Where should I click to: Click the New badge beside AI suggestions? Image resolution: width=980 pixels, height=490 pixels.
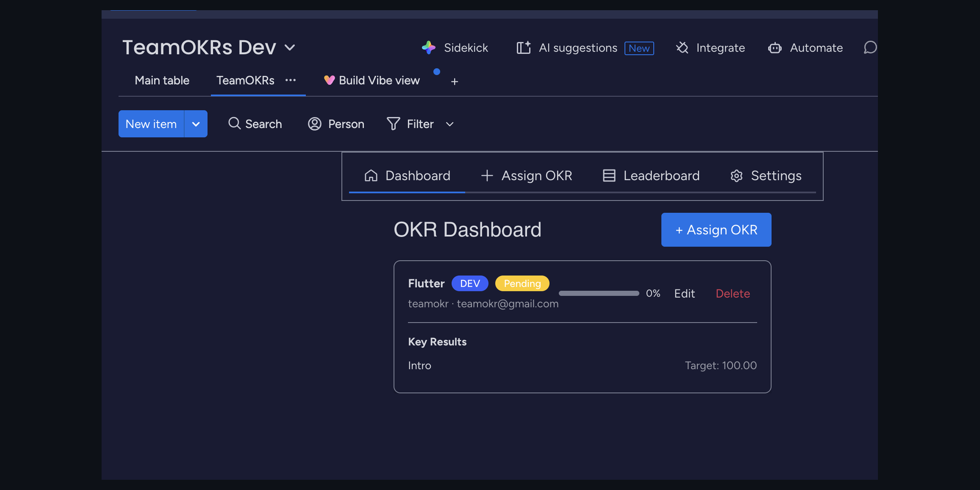(639, 48)
